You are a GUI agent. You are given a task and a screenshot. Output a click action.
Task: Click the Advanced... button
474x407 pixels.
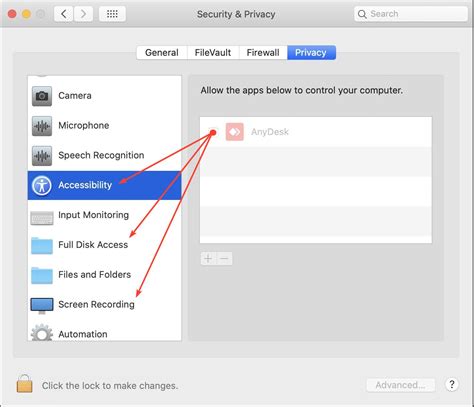[x=400, y=385]
